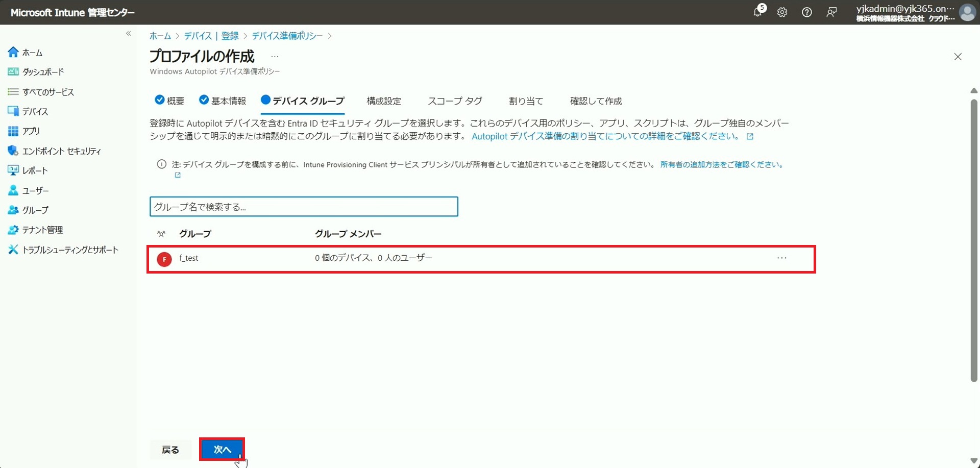Open the ellipsis menu beside プロファイルの作成
Image resolution: width=980 pixels, height=468 pixels.
pyautogui.click(x=275, y=57)
